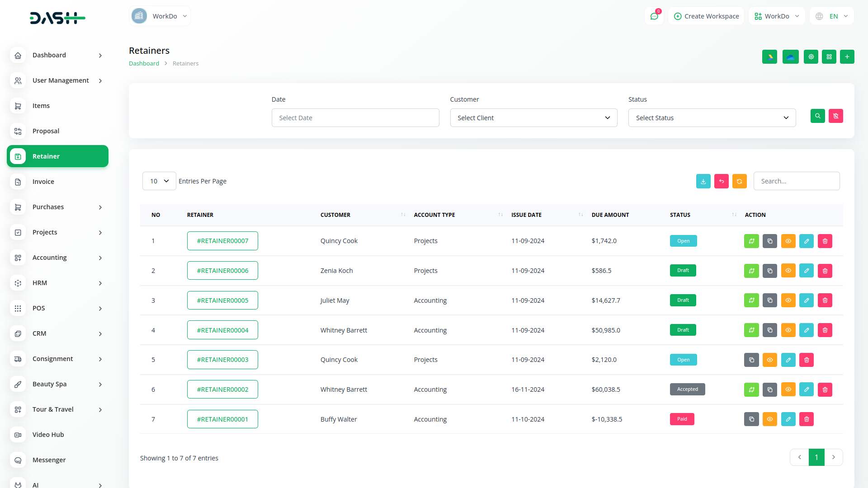
Task: Click the blue download icon above the table
Action: [x=703, y=181]
